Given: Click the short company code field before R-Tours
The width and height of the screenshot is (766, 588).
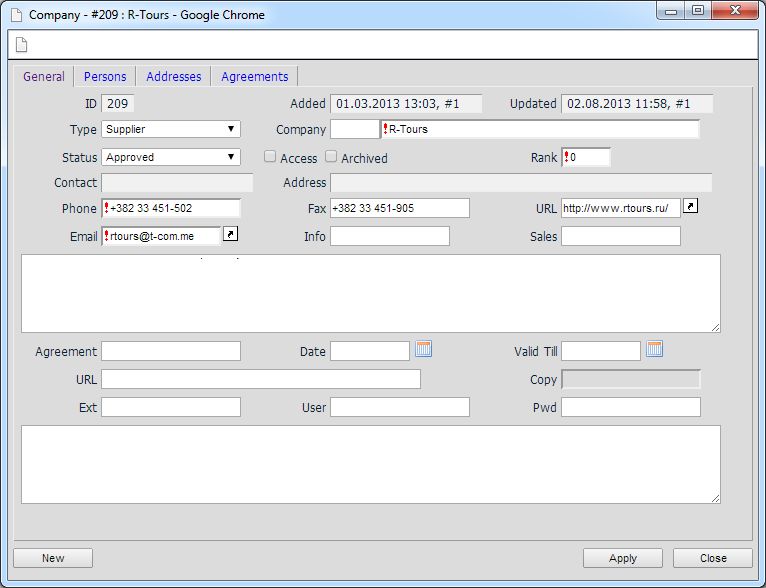Looking at the screenshot, I should pos(355,129).
